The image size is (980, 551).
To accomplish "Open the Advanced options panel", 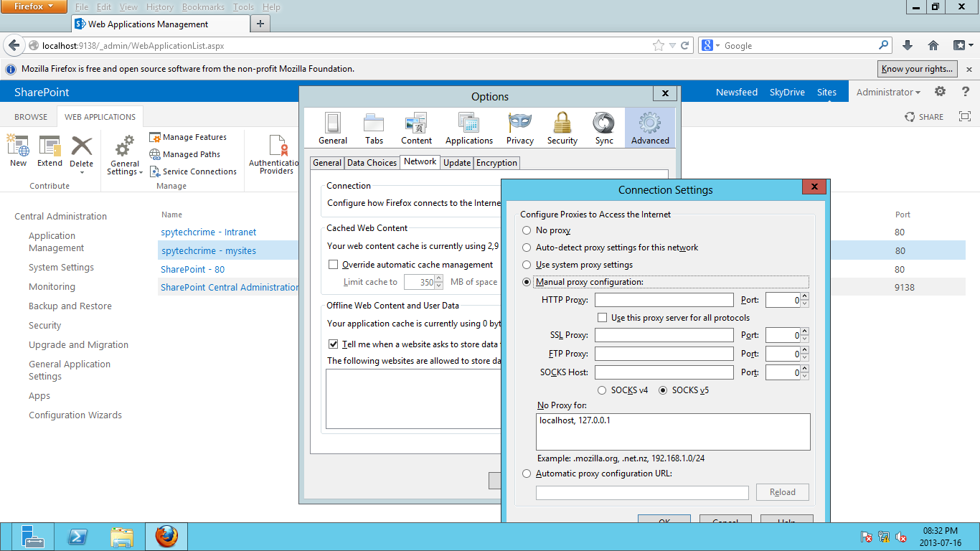I will (650, 128).
